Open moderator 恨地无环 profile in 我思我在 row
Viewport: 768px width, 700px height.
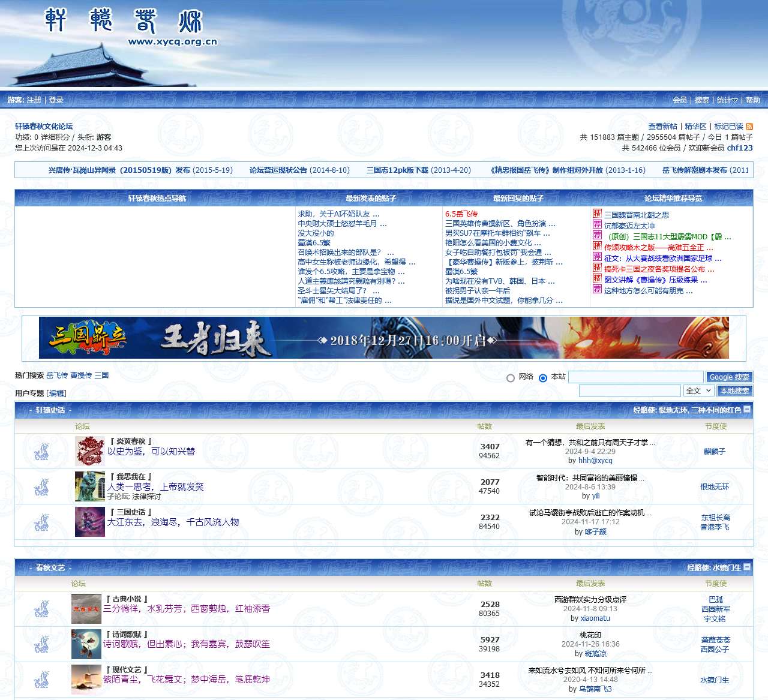click(715, 487)
